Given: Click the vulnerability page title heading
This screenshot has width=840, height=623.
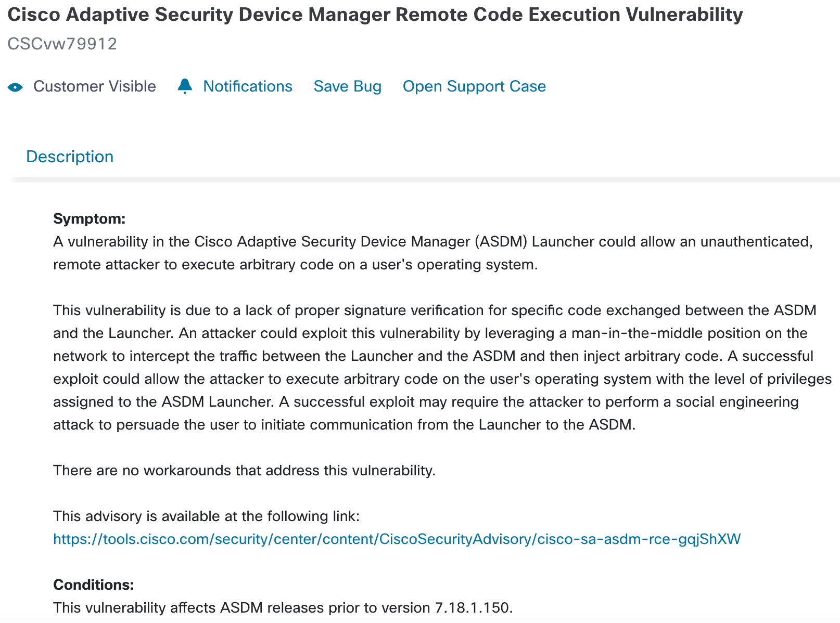Looking at the screenshot, I should 375,15.
